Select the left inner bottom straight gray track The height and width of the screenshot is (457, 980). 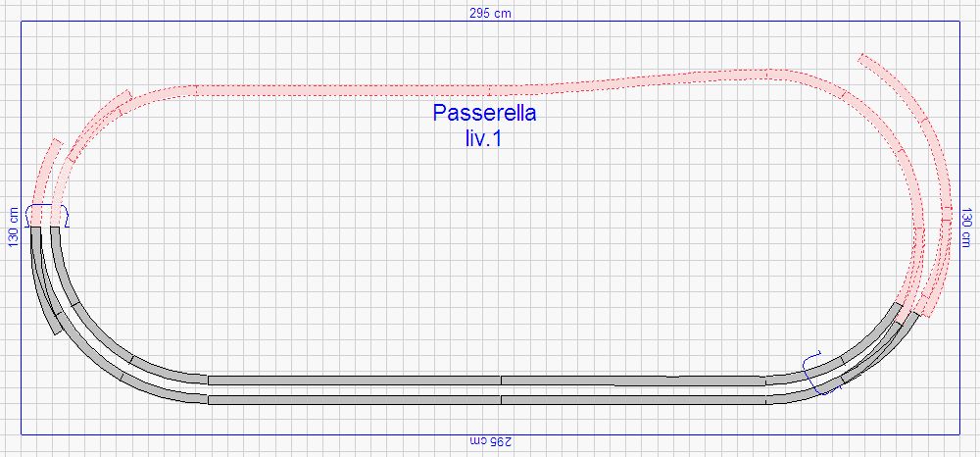tap(353, 380)
